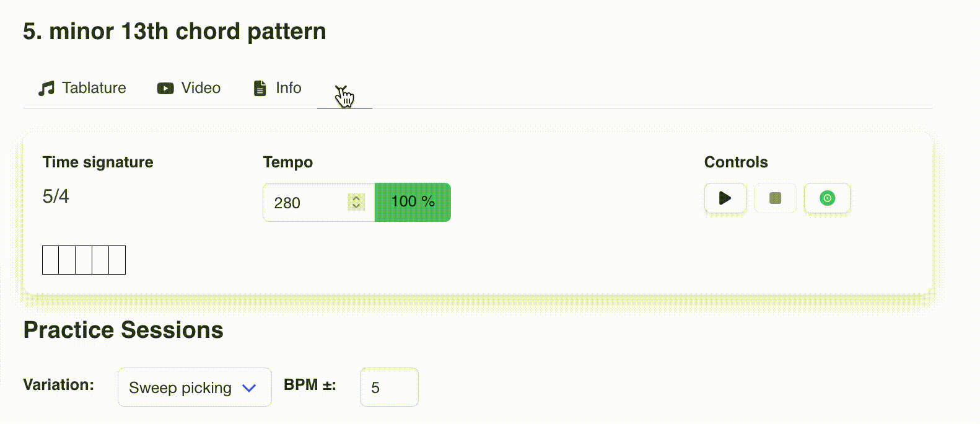The width and height of the screenshot is (980, 424).
Task: Click the middle beat box of the metronome
Action: click(84, 259)
